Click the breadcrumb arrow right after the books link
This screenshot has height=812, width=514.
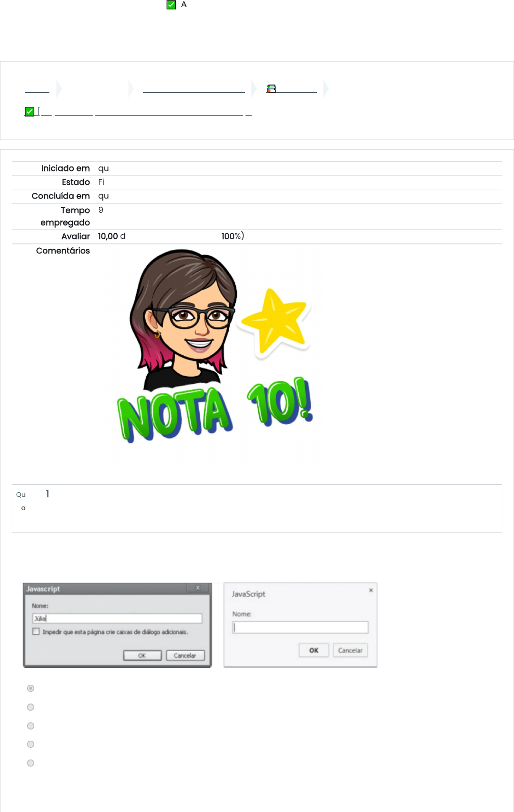(x=326, y=89)
